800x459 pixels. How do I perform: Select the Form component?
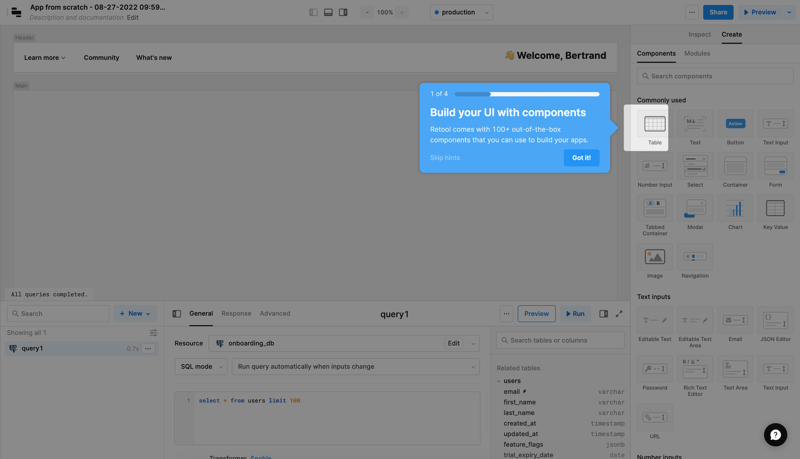coord(776,170)
